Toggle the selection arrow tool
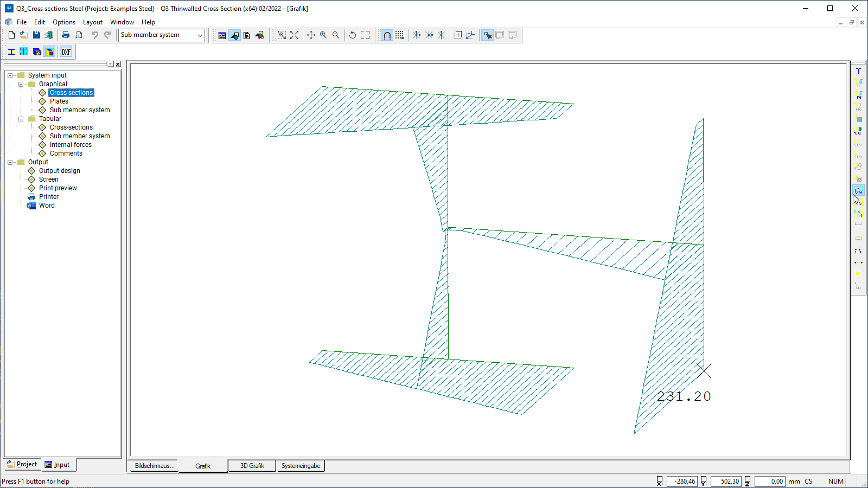Image resolution: width=868 pixels, height=488 pixels. click(488, 35)
